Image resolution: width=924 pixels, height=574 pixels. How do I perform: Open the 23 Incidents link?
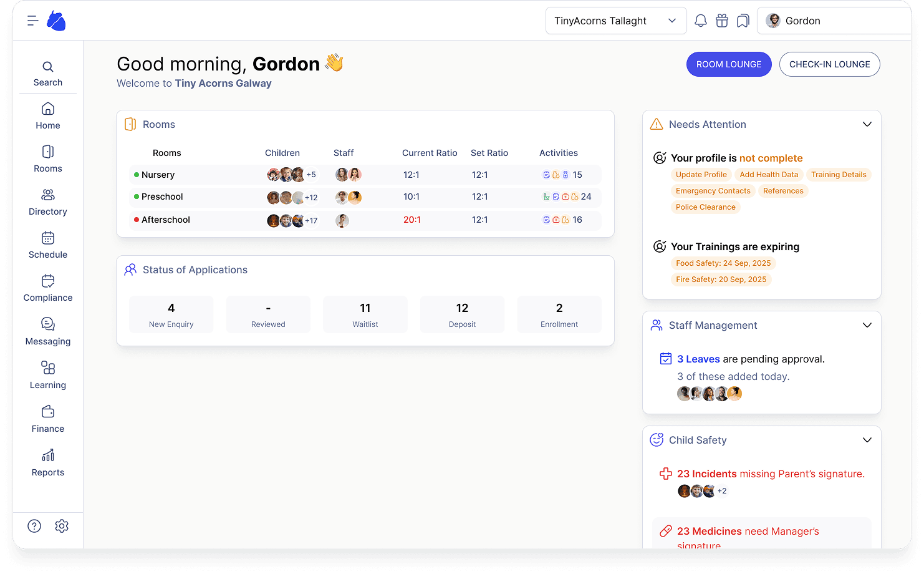point(707,474)
